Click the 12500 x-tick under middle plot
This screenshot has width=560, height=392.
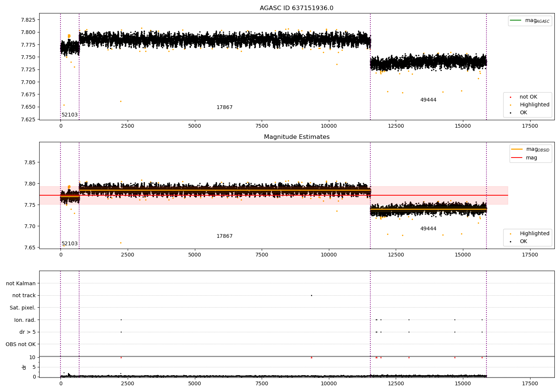[396, 255]
